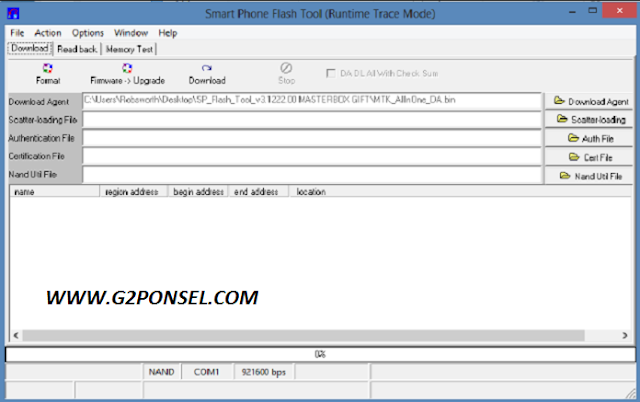Click the COM1 status bar entry

click(207, 372)
